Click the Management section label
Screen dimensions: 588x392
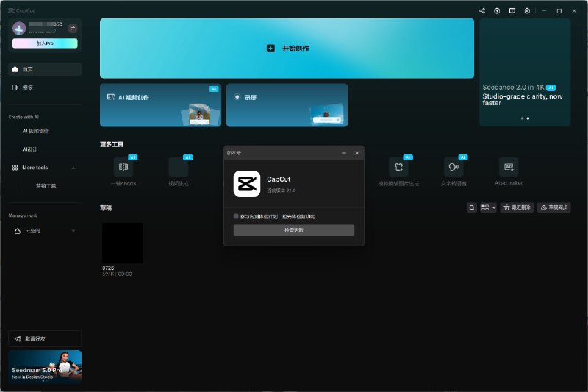[x=23, y=215]
